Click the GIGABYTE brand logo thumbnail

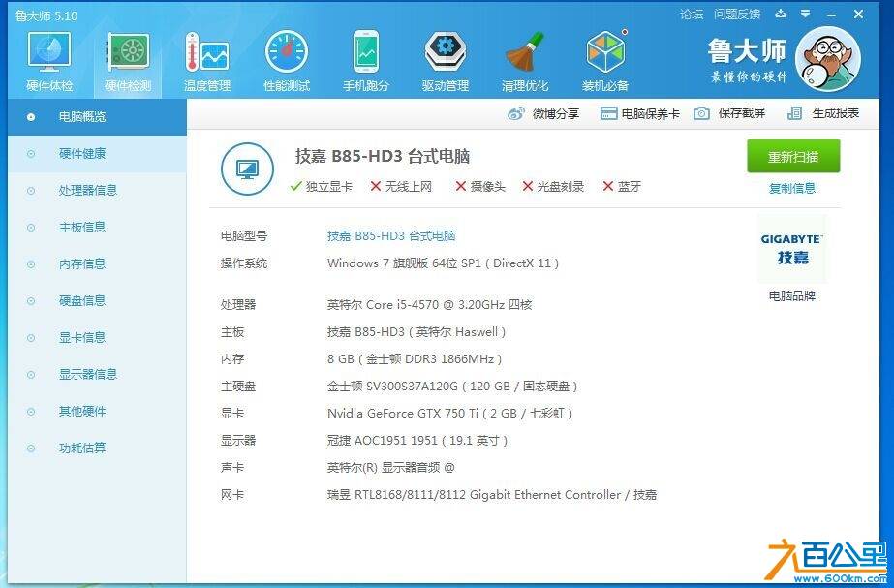pos(791,249)
